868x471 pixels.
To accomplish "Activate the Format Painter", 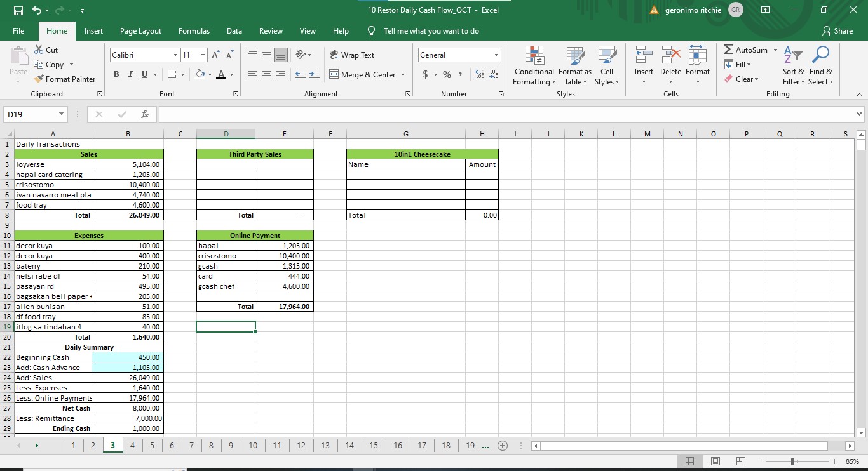I will tap(64, 79).
